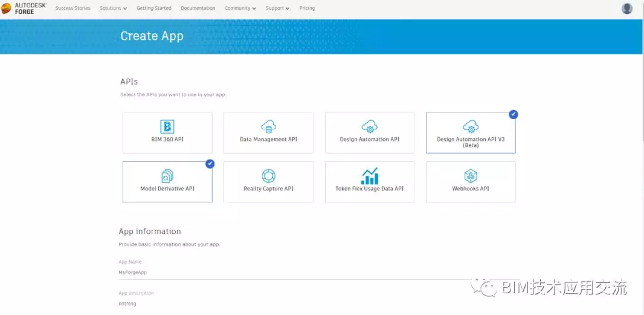Screen dimensions: 644x315
Task: Uncheck the Design Automation API V3 checkmark
Action: pyautogui.click(x=513, y=114)
